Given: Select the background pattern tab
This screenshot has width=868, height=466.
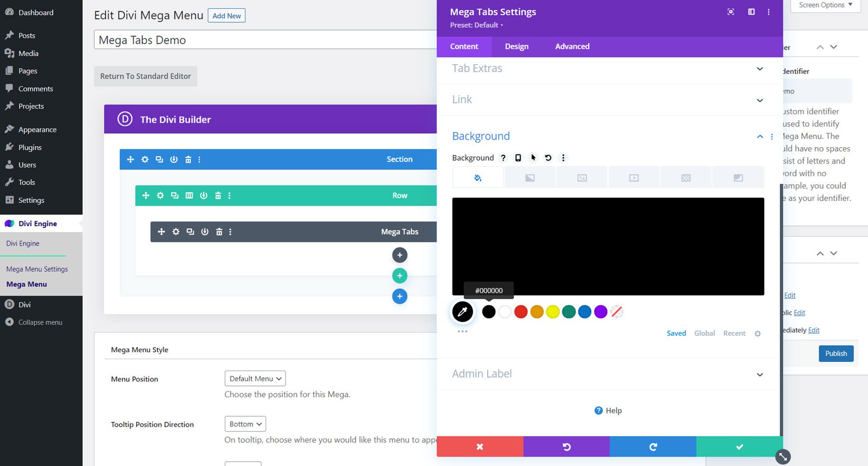Looking at the screenshot, I should pyautogui.click(x=686, y=178).
